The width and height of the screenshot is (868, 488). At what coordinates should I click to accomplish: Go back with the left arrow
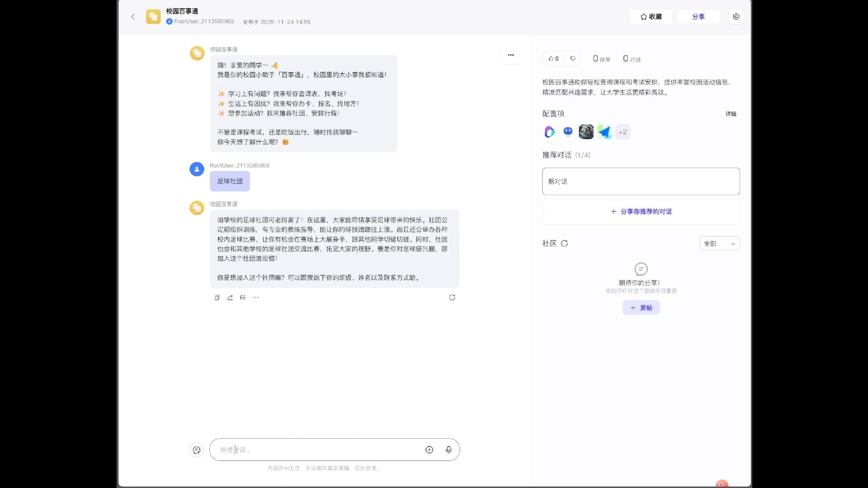click(x=133, y=17)
